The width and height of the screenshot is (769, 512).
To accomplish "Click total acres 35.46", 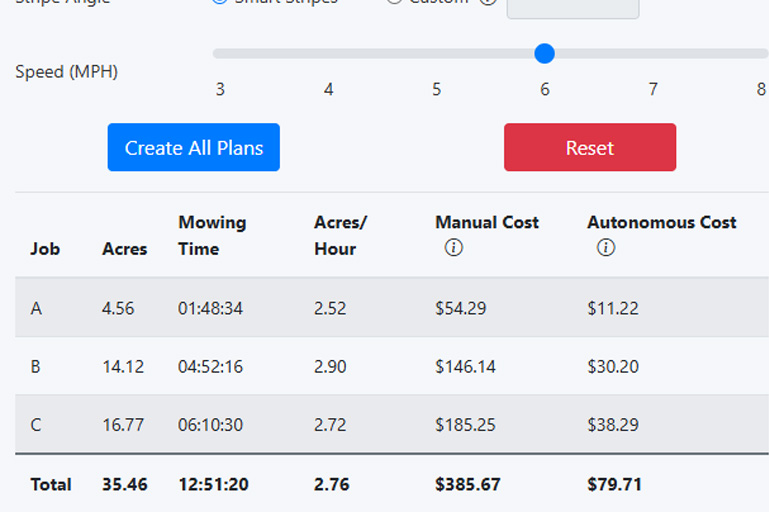I will click(x=125, y=485).
